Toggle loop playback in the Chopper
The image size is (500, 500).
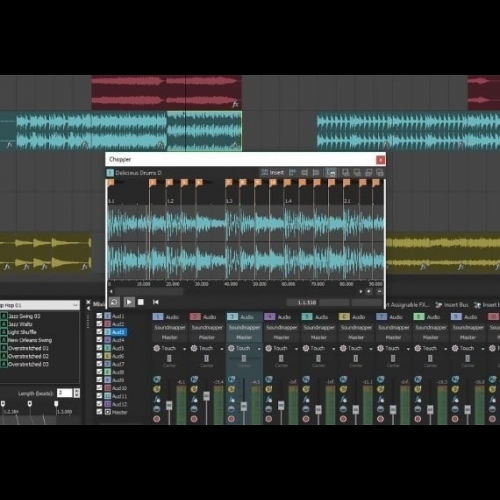pos(114,302)
